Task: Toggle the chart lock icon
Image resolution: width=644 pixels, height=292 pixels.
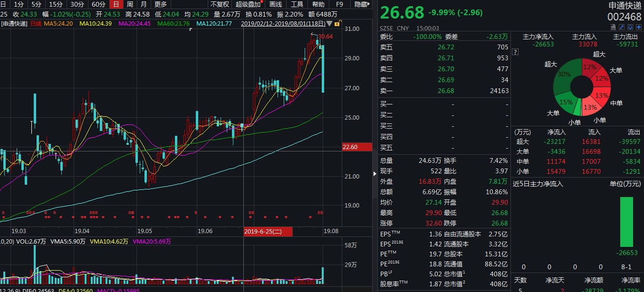Action: click(337, 23)
